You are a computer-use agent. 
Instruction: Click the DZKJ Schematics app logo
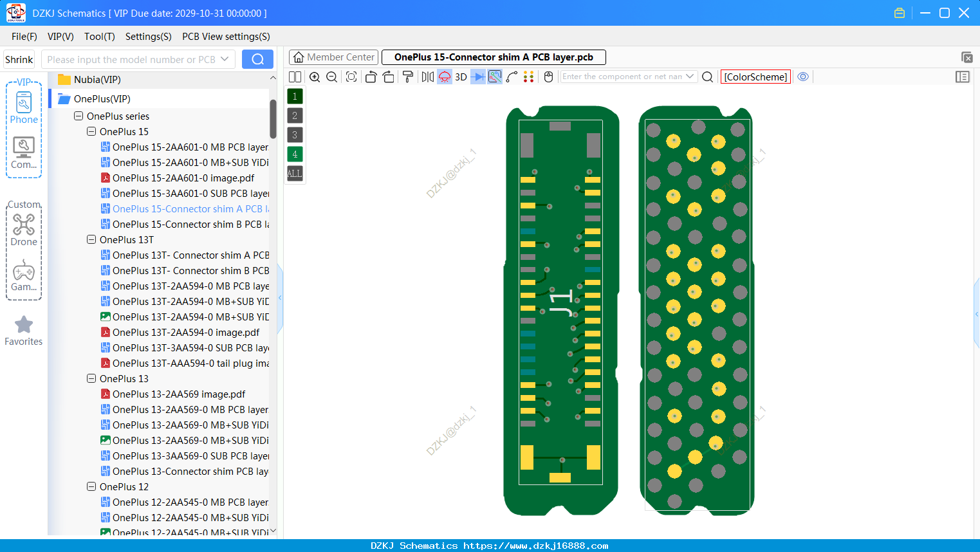15,13
